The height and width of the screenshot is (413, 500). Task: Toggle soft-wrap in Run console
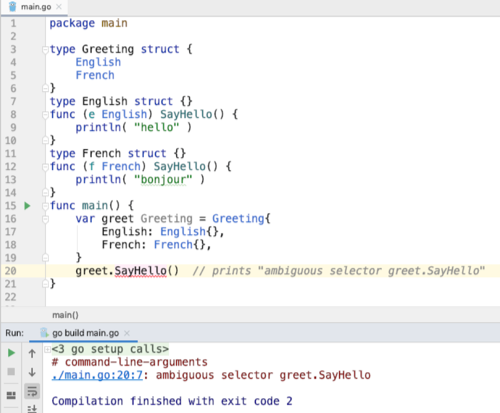point(32,391)
